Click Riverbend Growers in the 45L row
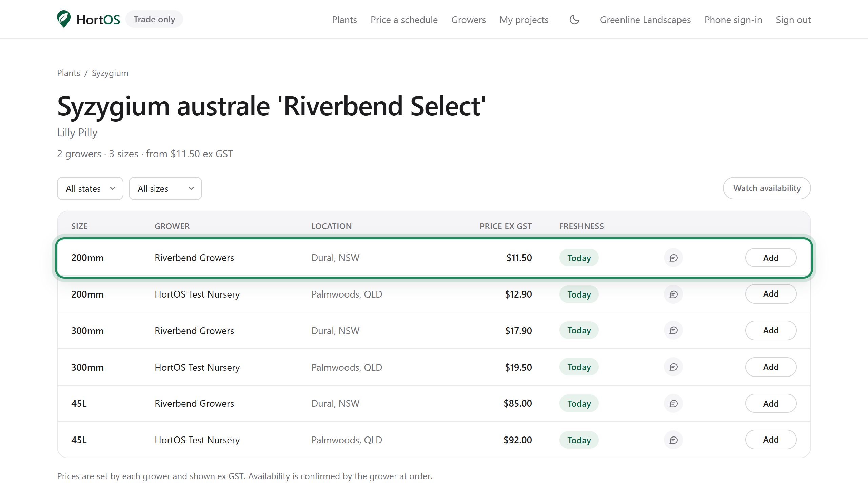868x488 pixels. tap(194, 403)
